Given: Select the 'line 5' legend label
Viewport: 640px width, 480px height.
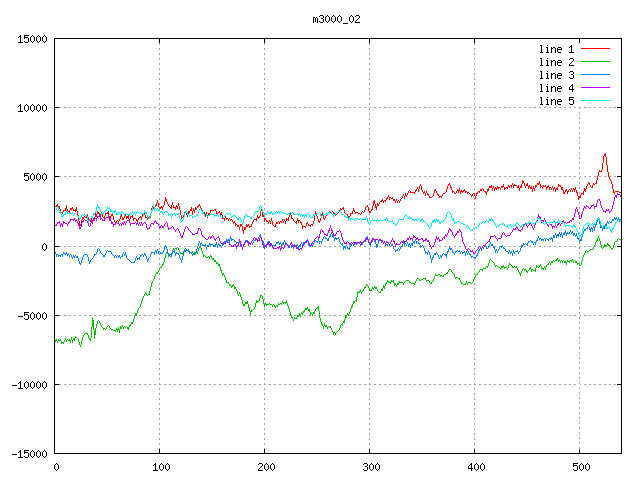Looking at the screenshot, I should (x=556, y=101).
